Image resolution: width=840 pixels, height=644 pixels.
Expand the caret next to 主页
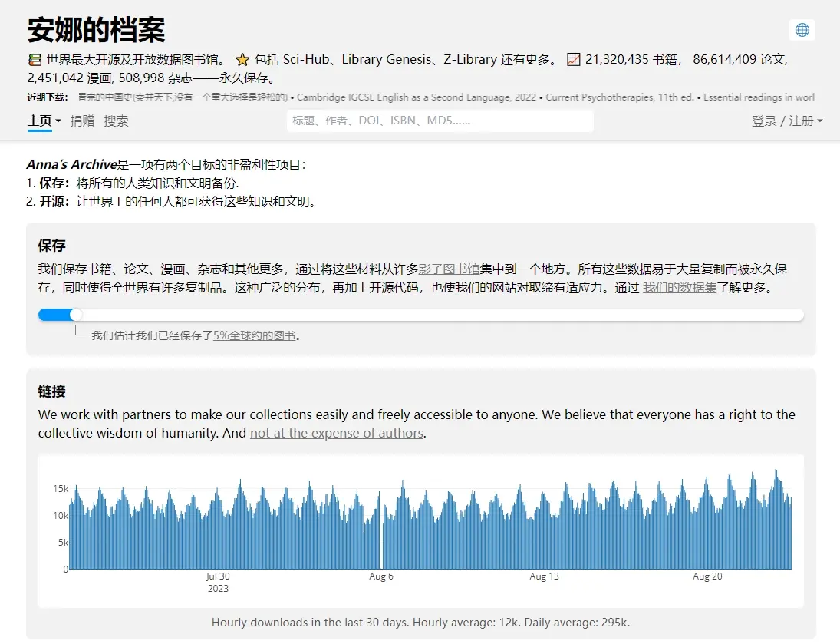point(58,121)
